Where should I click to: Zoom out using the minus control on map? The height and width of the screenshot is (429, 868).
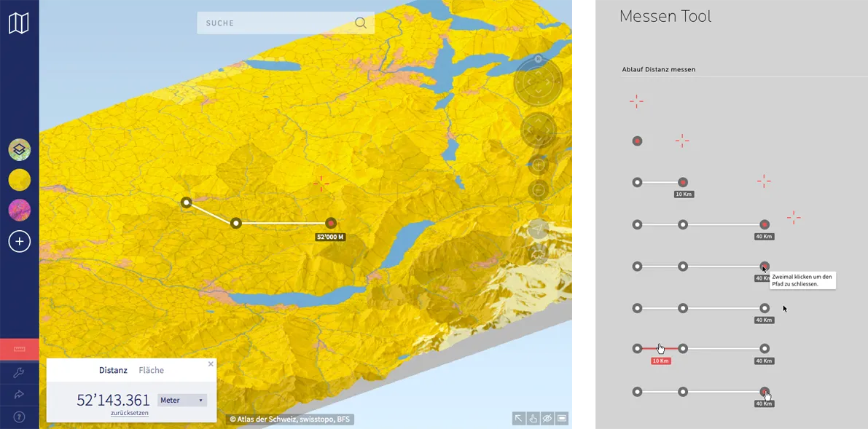tap(538, 190)
